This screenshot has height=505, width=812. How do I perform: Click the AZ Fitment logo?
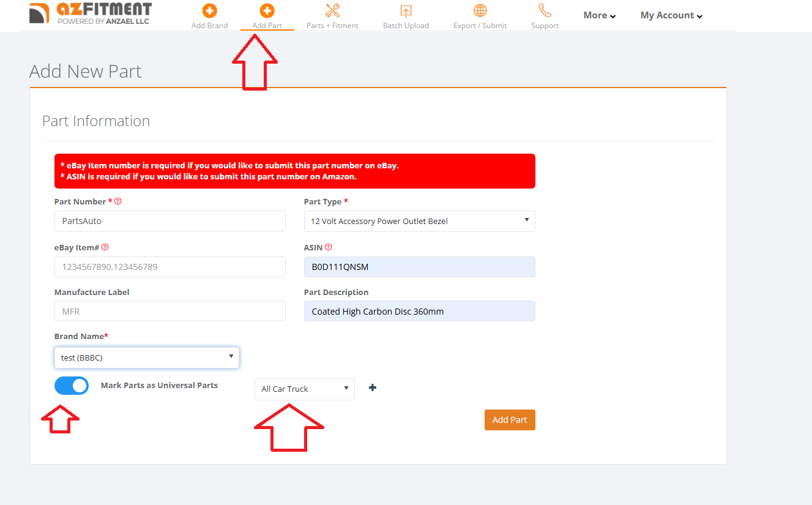pos(90,13)
